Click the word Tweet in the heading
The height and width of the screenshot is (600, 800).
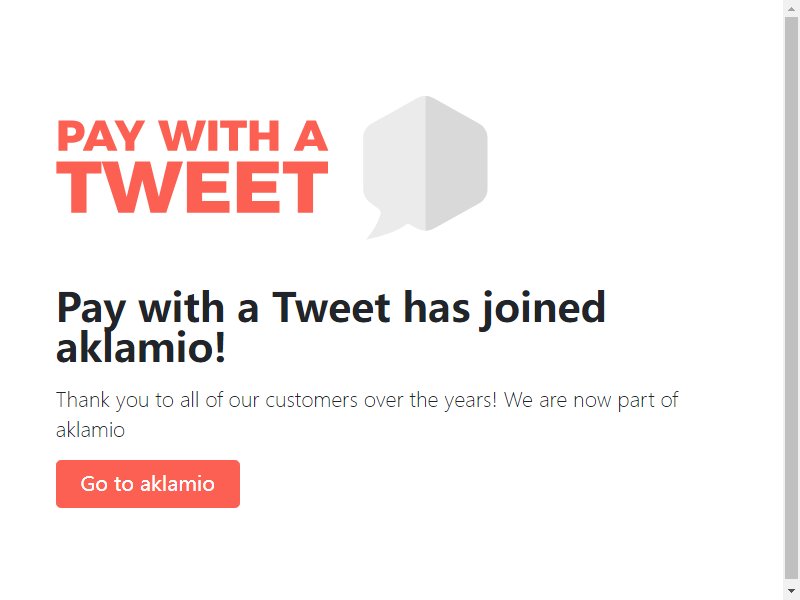pyautogui.click(x=331, y=308)
